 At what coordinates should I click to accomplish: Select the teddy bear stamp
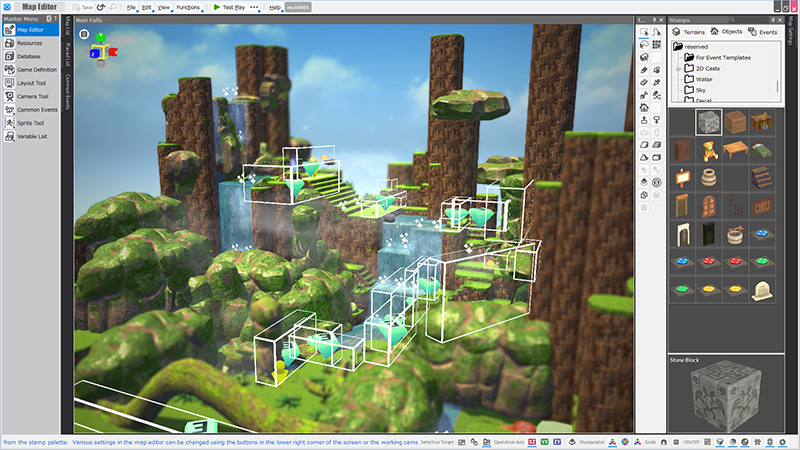click(x=709, y=150)
